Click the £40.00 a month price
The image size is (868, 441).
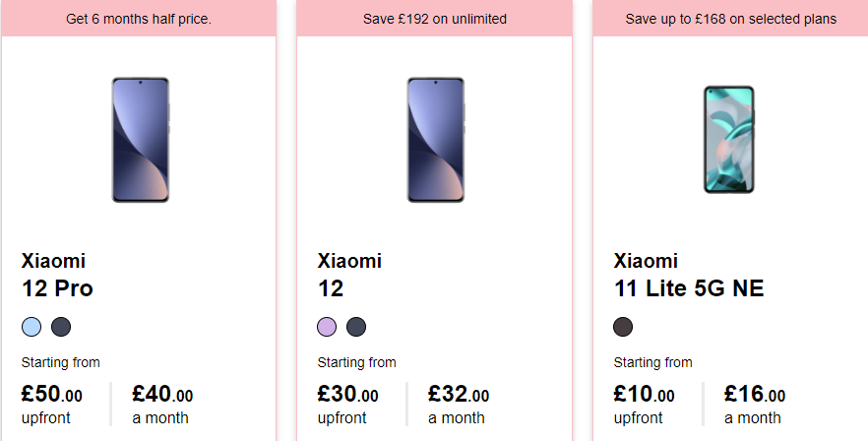[162, 405]
